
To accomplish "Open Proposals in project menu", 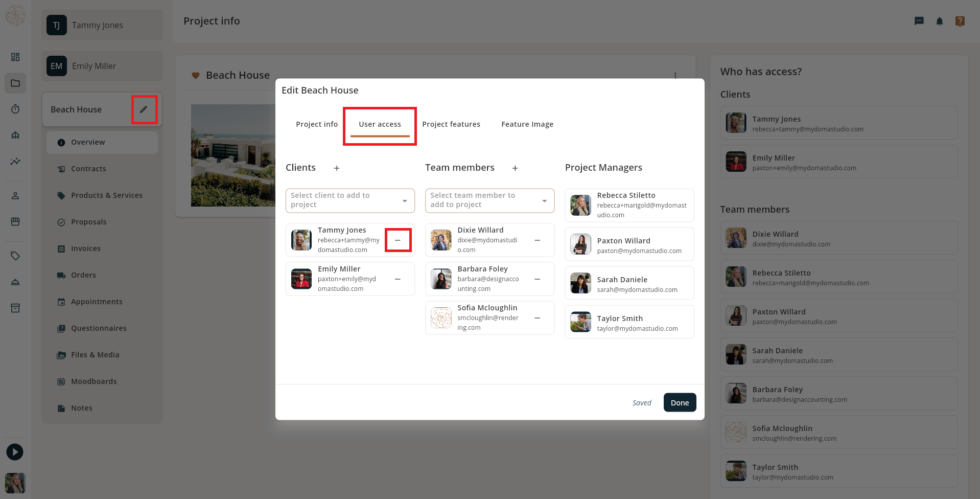I will tap(102, 222).
